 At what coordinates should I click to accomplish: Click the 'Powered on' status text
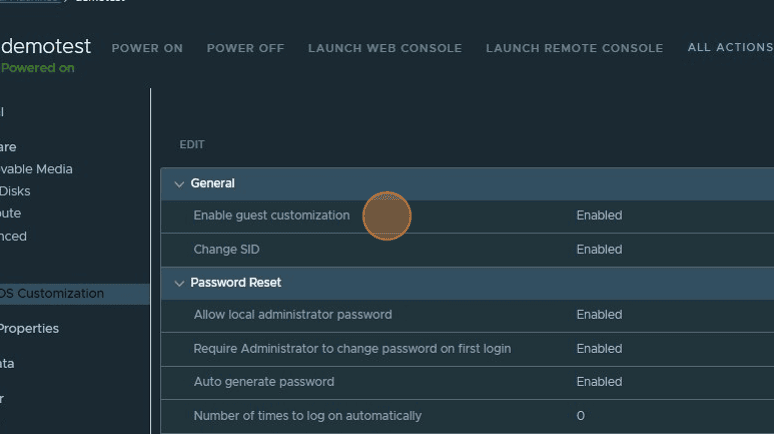coord(38,68)
